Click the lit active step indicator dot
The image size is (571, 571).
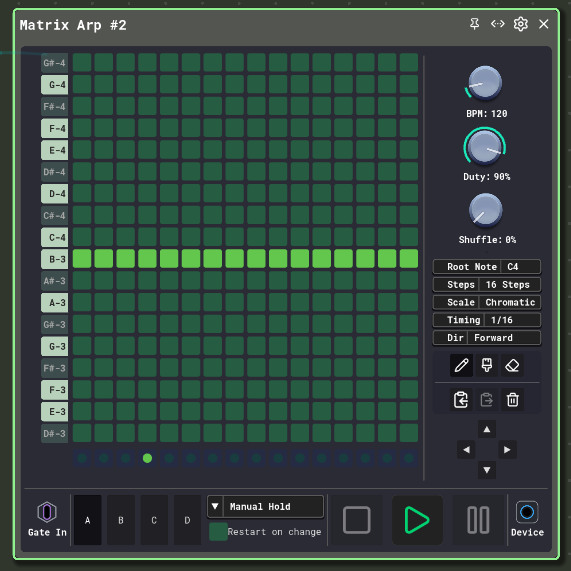click(x=147, y=458)
